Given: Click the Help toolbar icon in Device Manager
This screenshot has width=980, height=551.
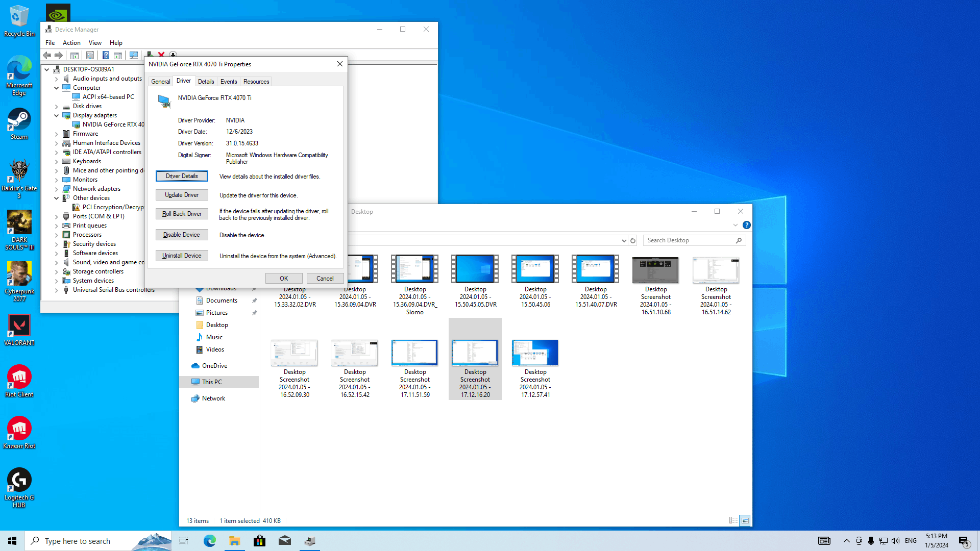Looking at the screenshot, I should click(106, 55).
